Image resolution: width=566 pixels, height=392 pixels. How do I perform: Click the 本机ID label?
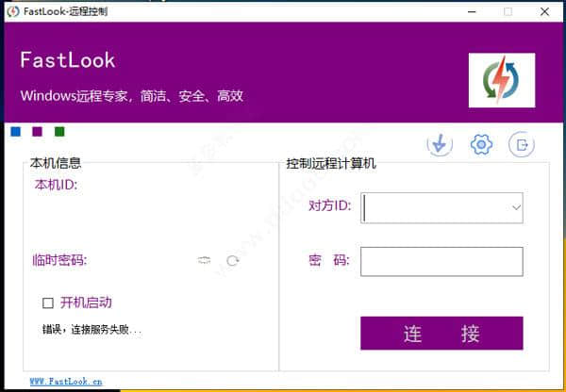point(55,185)
